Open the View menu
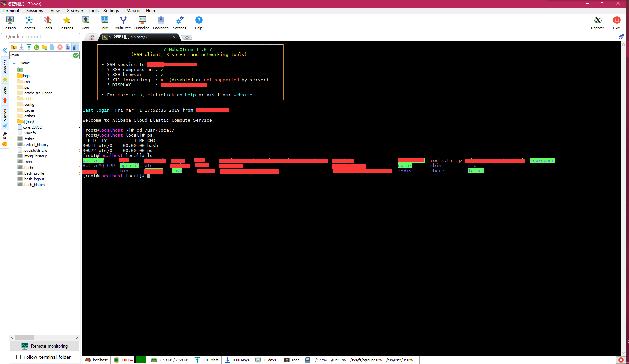The image size is (629, 364). (x=55, y=11)
